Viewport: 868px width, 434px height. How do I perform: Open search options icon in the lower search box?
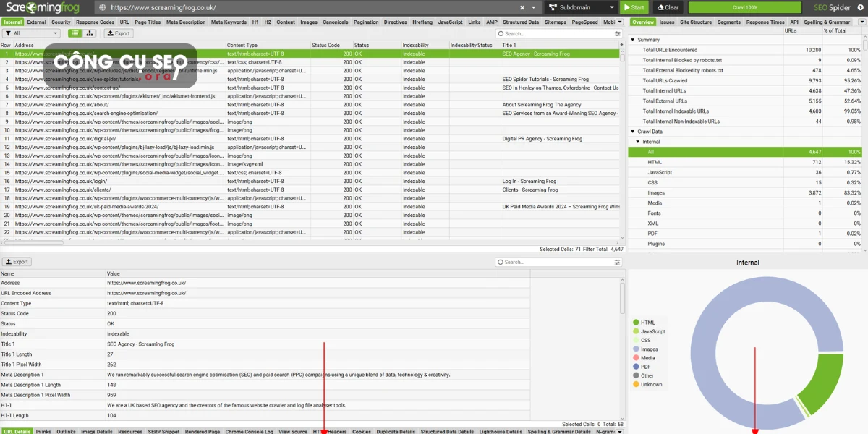[618, 262]
